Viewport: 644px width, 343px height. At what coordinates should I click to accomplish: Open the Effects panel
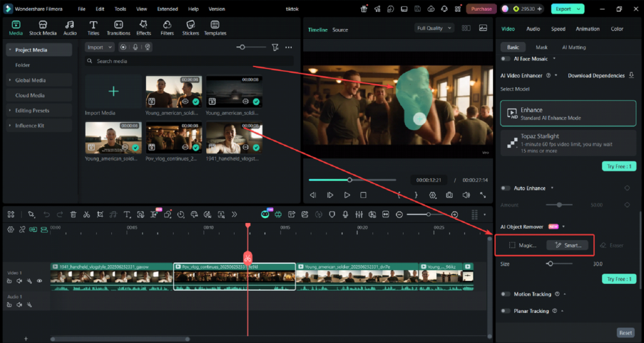pyautogui.click(x=143, y=28)
